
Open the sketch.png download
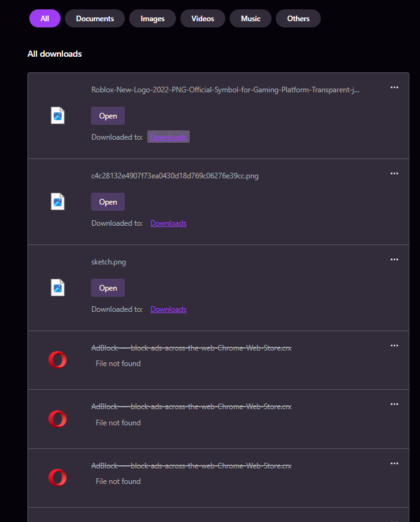pos(108,288)
